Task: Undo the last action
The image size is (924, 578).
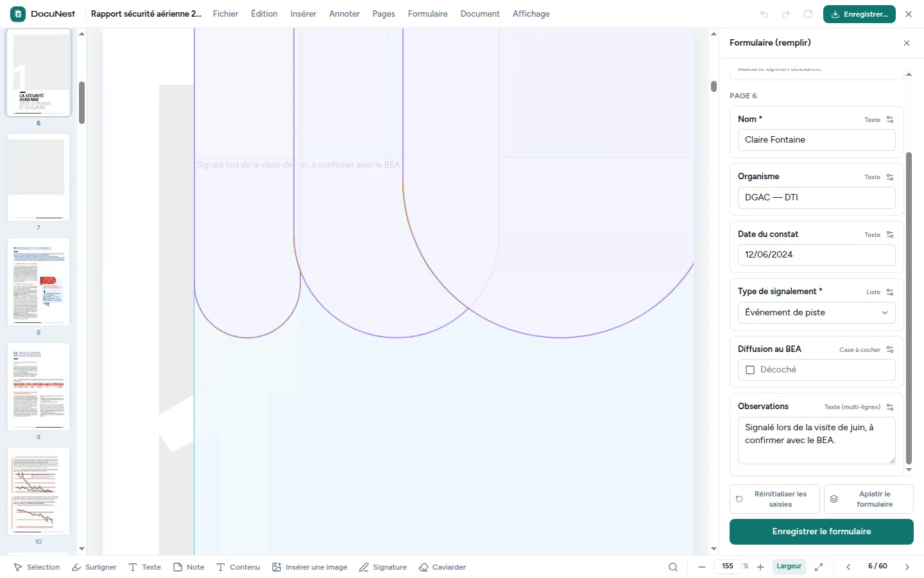Action: coord(764,14)
